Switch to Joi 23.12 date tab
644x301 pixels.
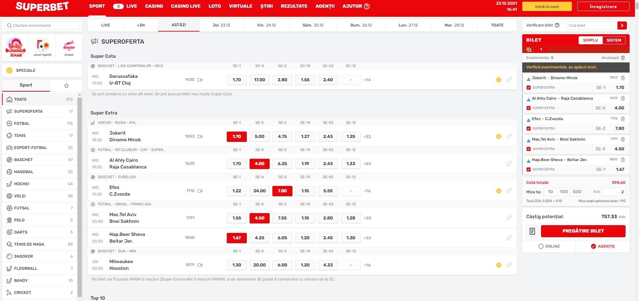221,25
